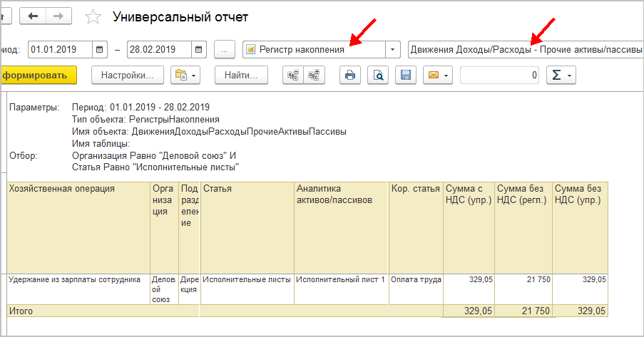Go forward with the right arrow button
Screen dimensions: 644x337
tap(58, 16)
